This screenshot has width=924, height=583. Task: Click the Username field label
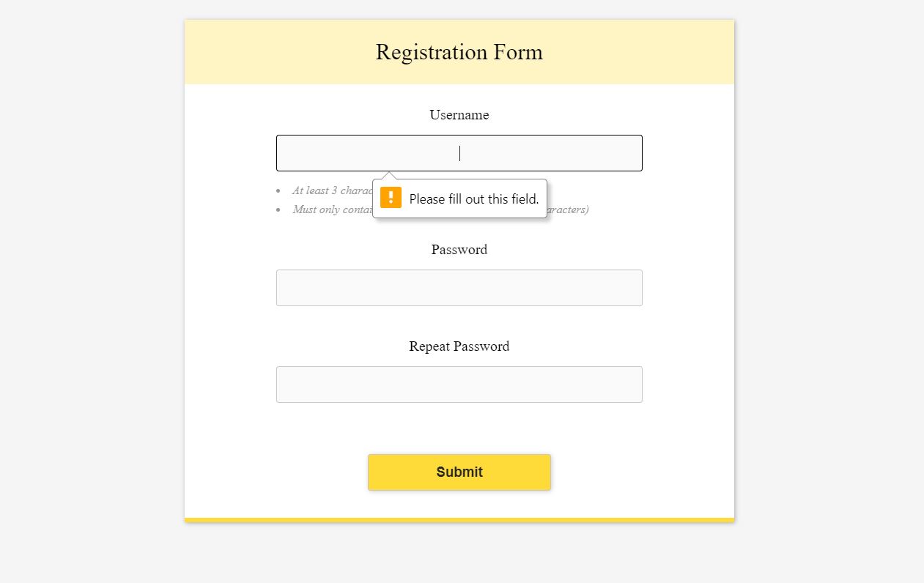pos(459,115)
